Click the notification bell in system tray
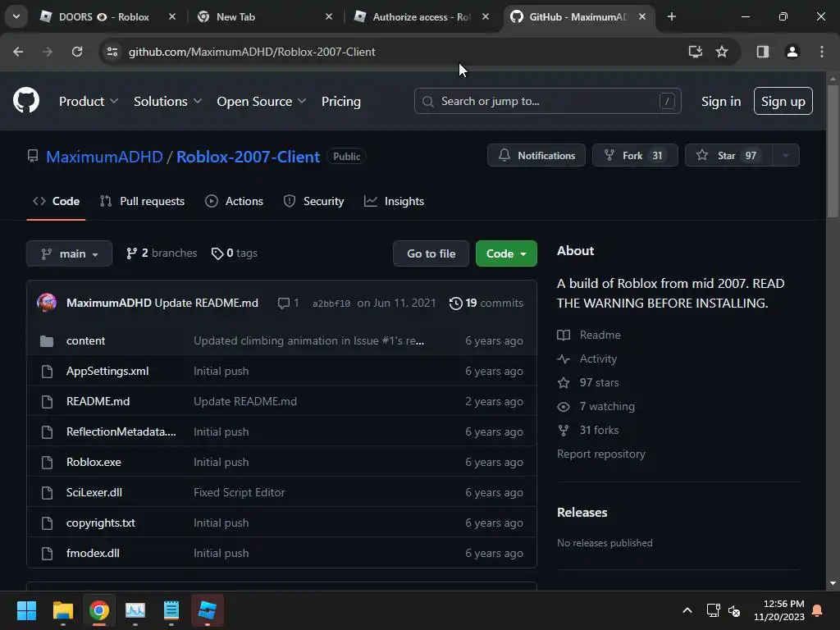 click(818, 610)
